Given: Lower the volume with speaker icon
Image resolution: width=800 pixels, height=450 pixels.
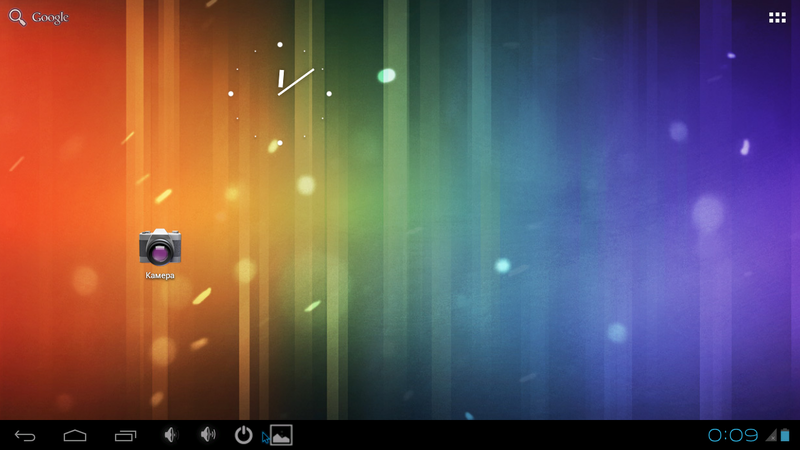Looking at the screenshot, I should (170, 435).
